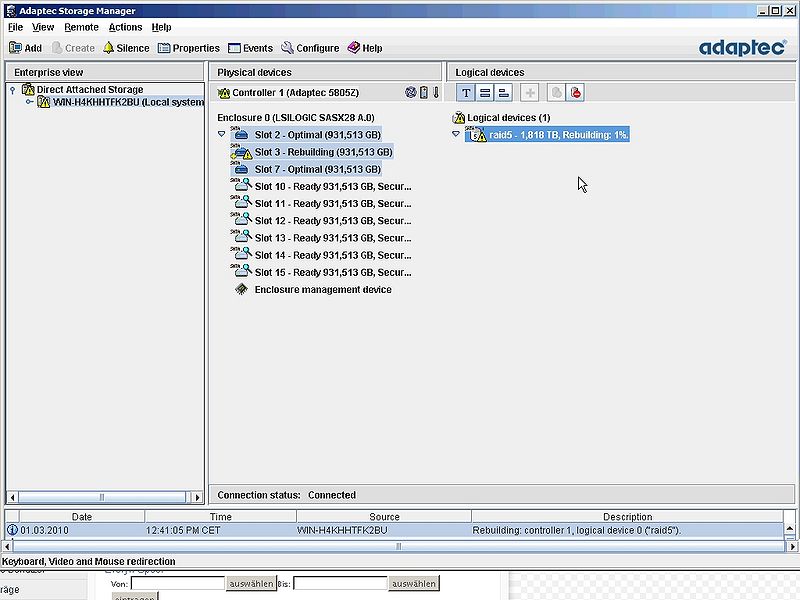Collapse the Logical devices list triangle
This screenshot has width=800, height=600.
point(456,134)
